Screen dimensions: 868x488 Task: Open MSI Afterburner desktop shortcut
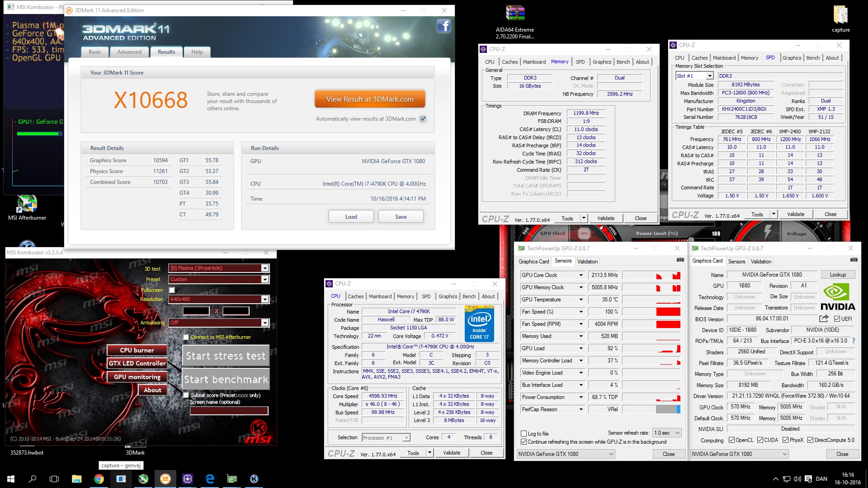(27, 208)
